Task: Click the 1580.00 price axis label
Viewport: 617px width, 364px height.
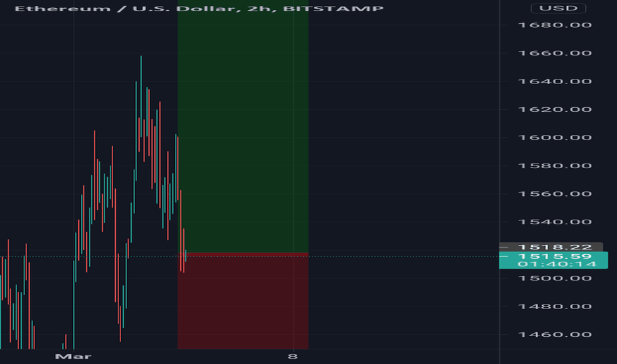Action: click(x=555, y=165)
